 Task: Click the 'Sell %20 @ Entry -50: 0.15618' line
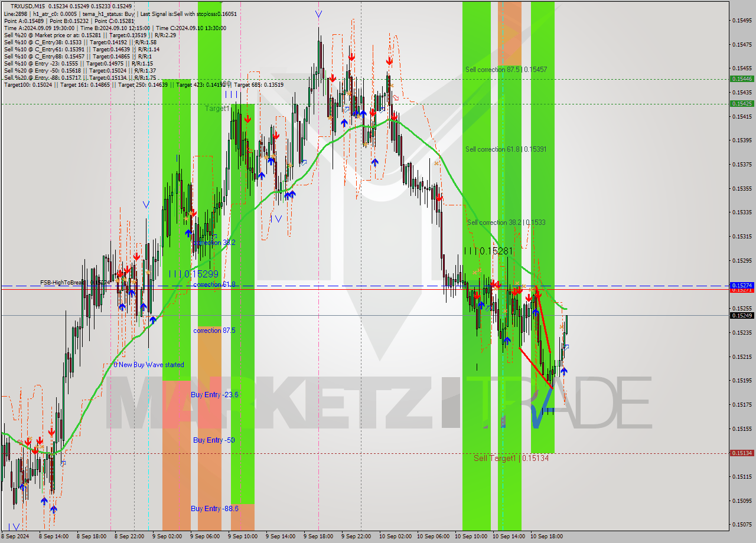[x=80, y=70]
